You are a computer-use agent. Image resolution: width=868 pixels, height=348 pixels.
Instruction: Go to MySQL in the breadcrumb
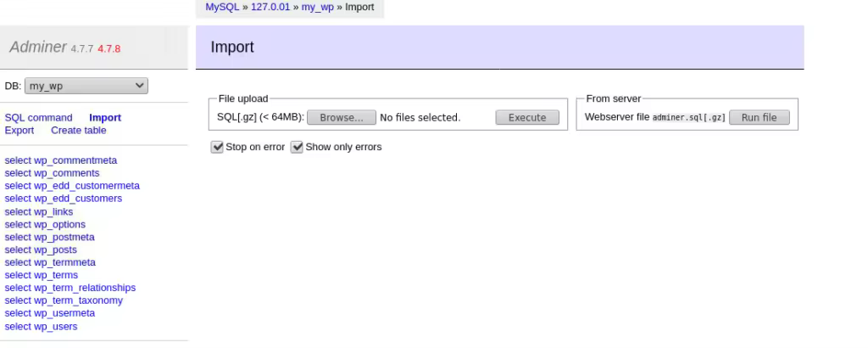click(223, 7)
